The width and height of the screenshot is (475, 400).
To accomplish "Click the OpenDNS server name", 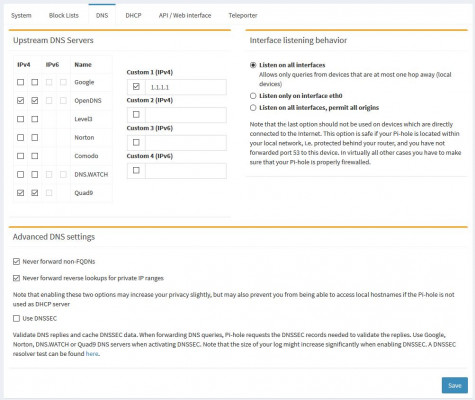I will 88,101.
